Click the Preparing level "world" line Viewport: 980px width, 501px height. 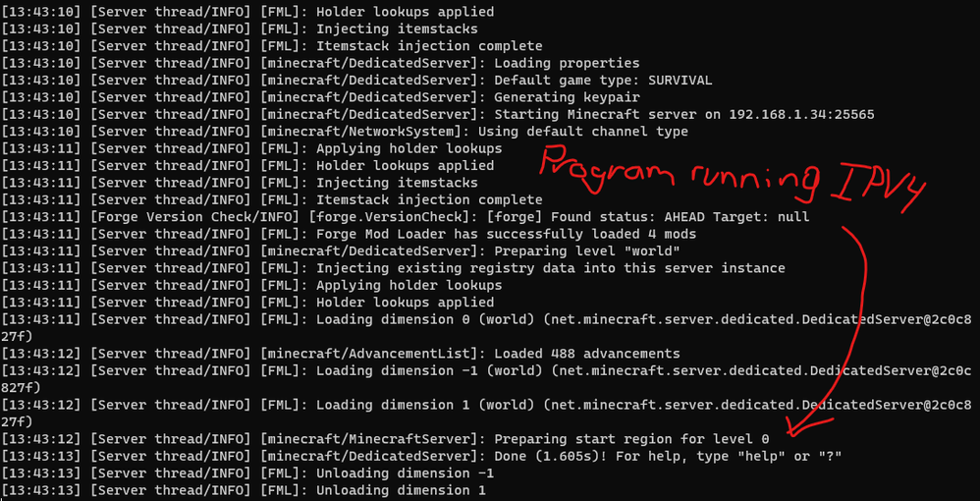click(x=341, y=250)
